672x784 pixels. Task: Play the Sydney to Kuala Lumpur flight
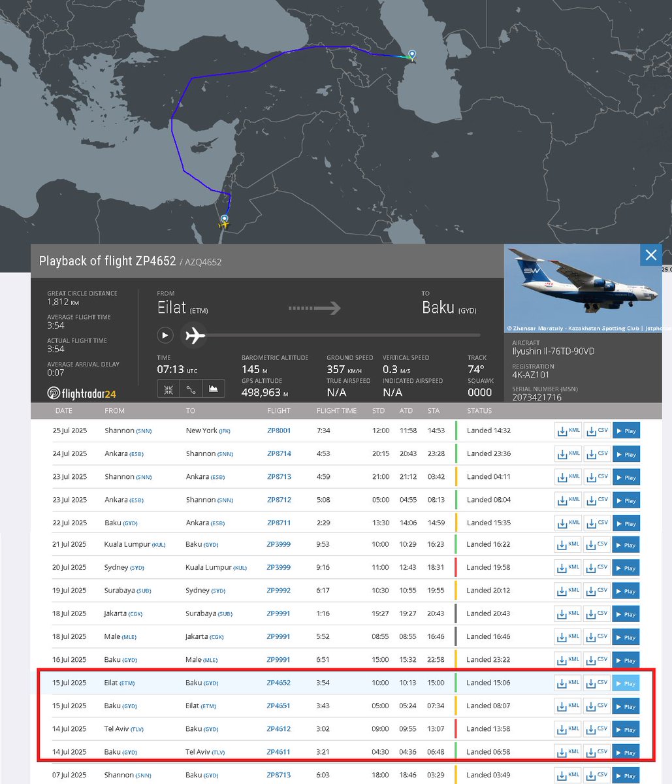pos(626,568)
